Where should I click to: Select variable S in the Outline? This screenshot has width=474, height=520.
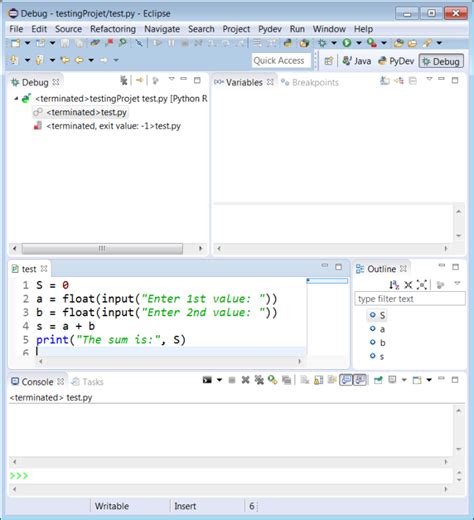378,315
